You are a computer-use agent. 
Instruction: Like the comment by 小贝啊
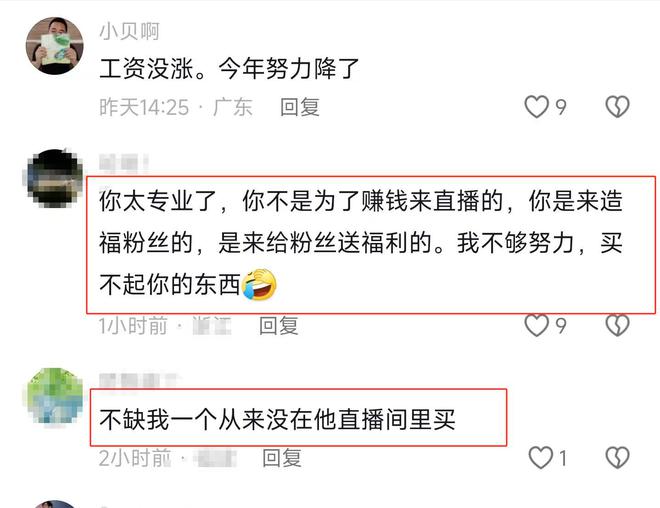[536, 106]
